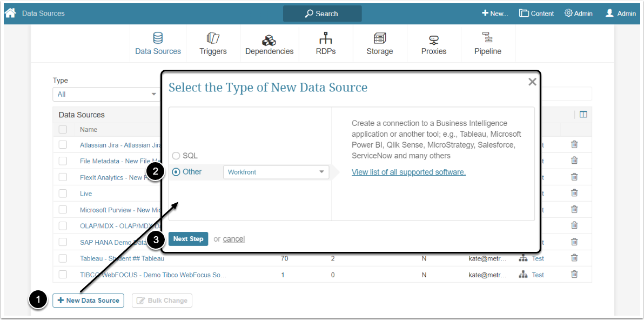Click the home icon in header
This screenshot has height=320, width=644.
[10, 13]
